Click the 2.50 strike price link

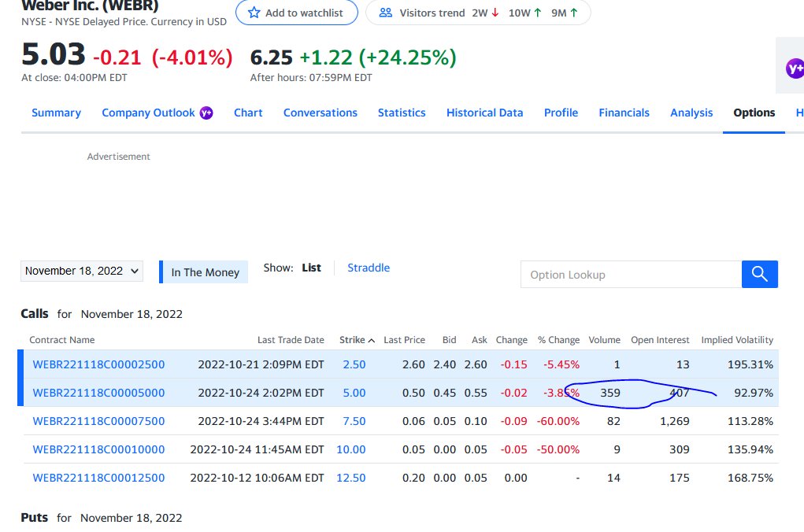[354, 364]
